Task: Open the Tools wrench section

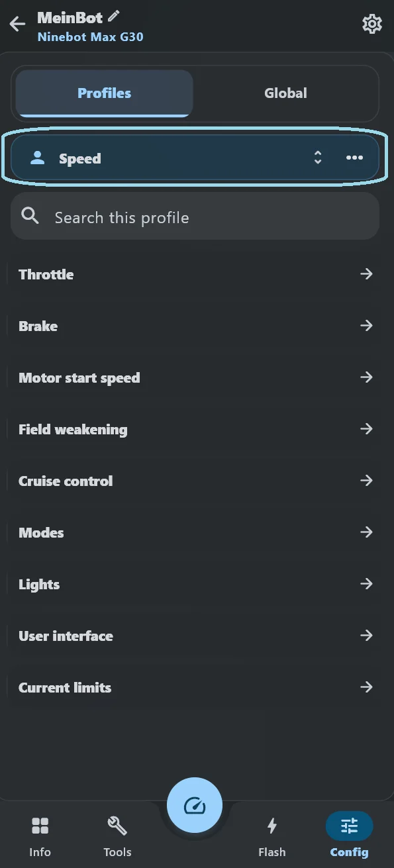Action: click(117, 837)
